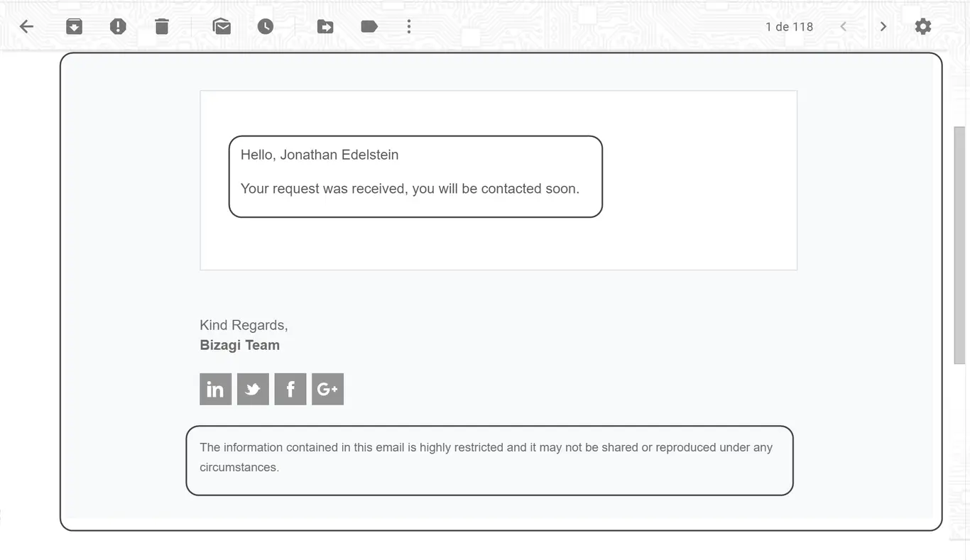Delete this email with trash icon
970x560 pixels.
pyautogui.click(x=162, y=27)
